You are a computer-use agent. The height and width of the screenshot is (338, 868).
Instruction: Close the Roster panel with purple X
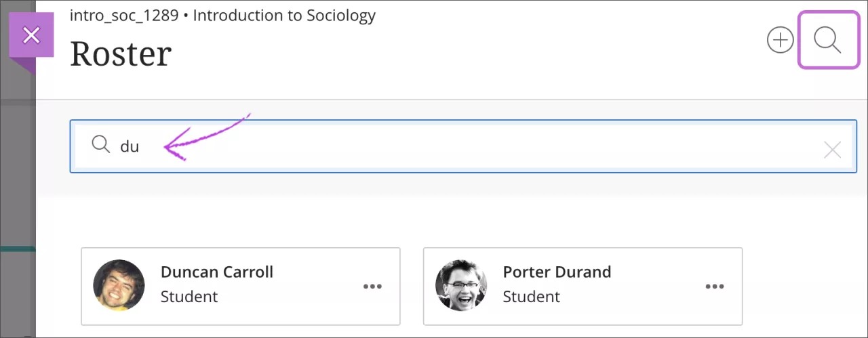click(x=31, y=36)
